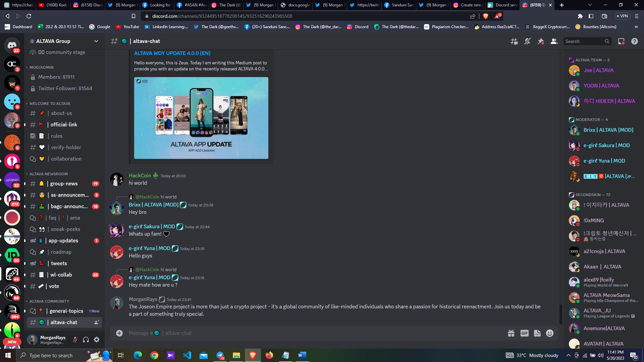This screenshot has height=362, width=644.
Task: Open the GIF picker button
Action: (525, 333)
